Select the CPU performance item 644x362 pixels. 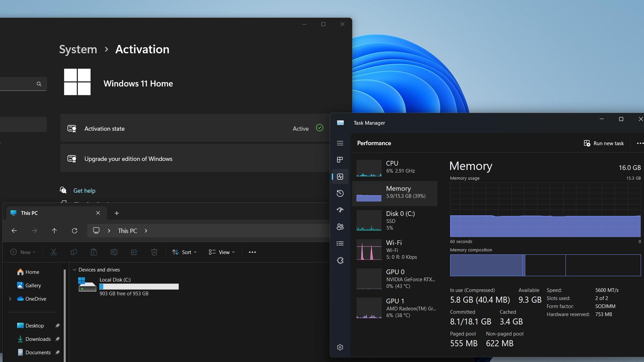pyautogui.click(x=395, y=167)
